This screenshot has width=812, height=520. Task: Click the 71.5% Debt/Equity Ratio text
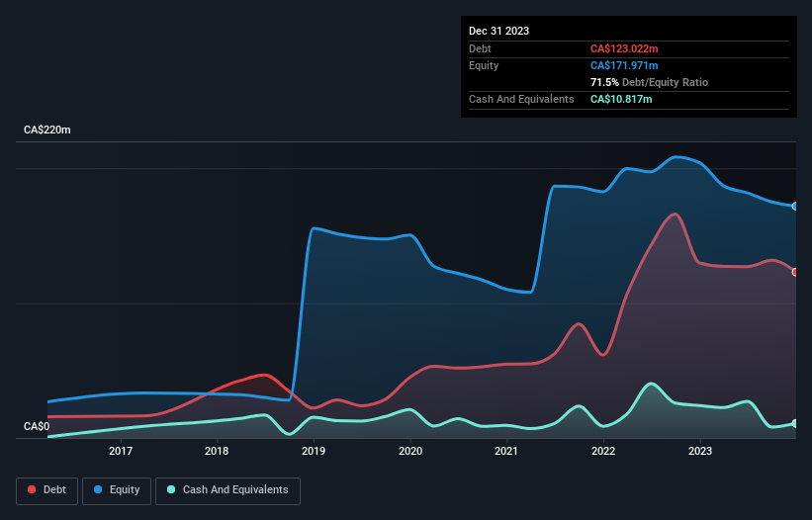pyautogui.click(x=649, y=82)
